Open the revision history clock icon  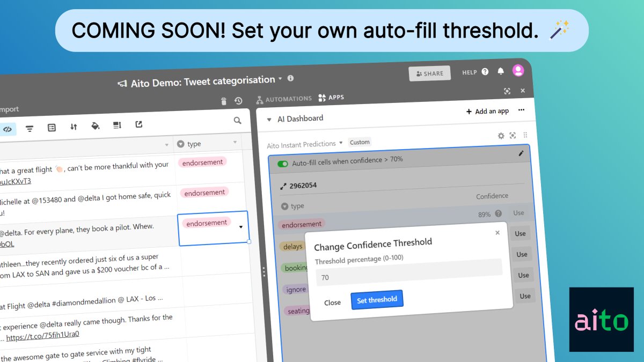pyautogui.click(x=238, y=101)
